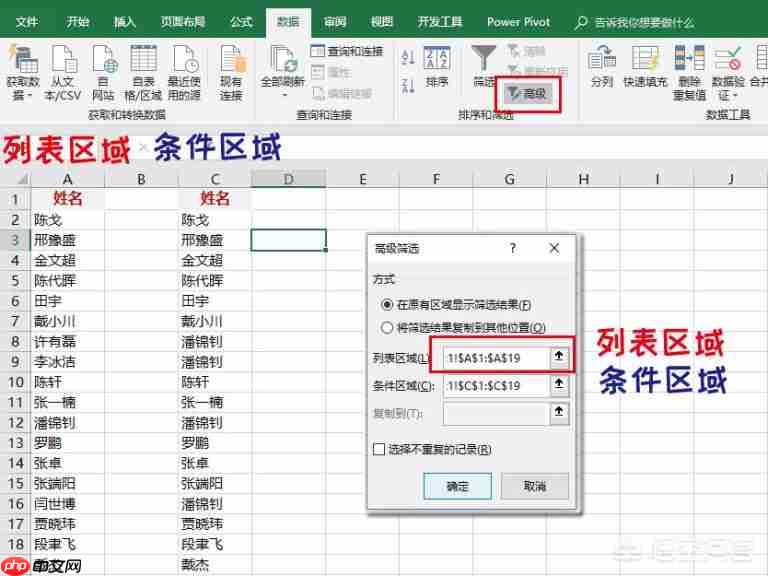Click cell C8 containing 潘锦钊
The height and width of the screenshot is (576, 768).
(215, 341)
